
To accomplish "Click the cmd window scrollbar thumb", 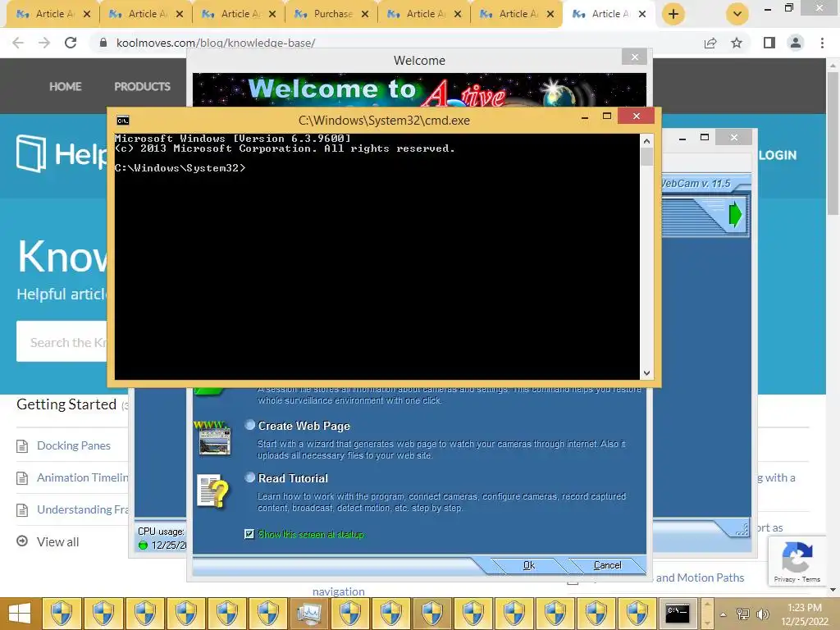I will coord(646,157).
